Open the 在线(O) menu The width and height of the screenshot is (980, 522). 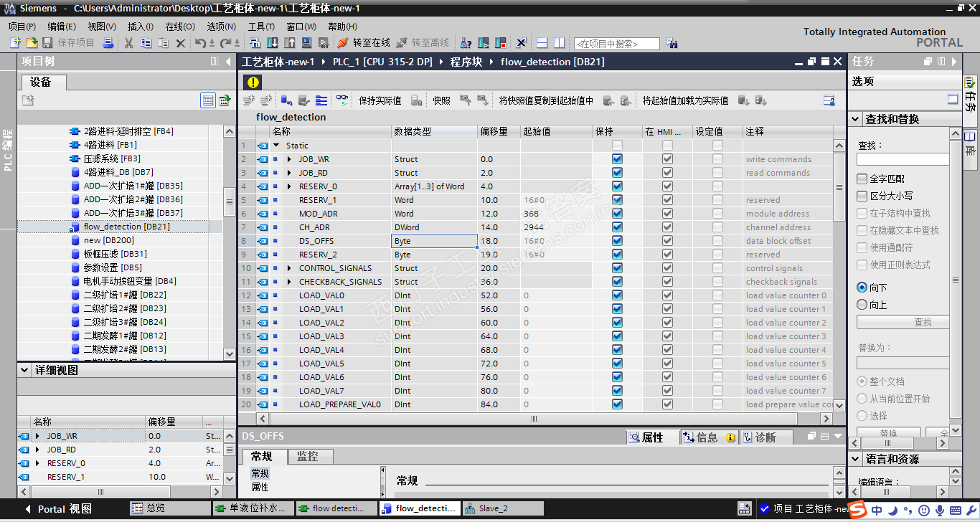(180, 27)
